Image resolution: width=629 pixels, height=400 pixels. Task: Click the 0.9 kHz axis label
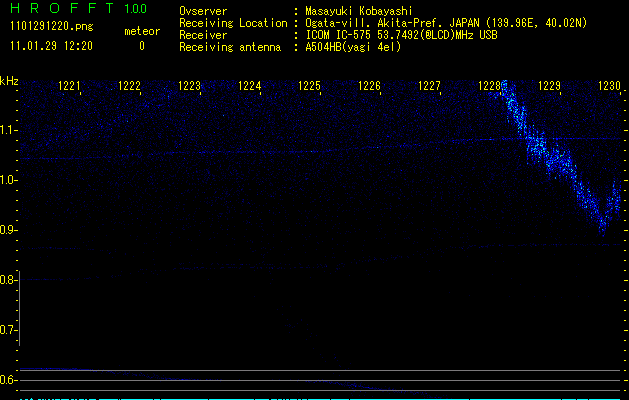pyautogui.click(x=7, y=230)
